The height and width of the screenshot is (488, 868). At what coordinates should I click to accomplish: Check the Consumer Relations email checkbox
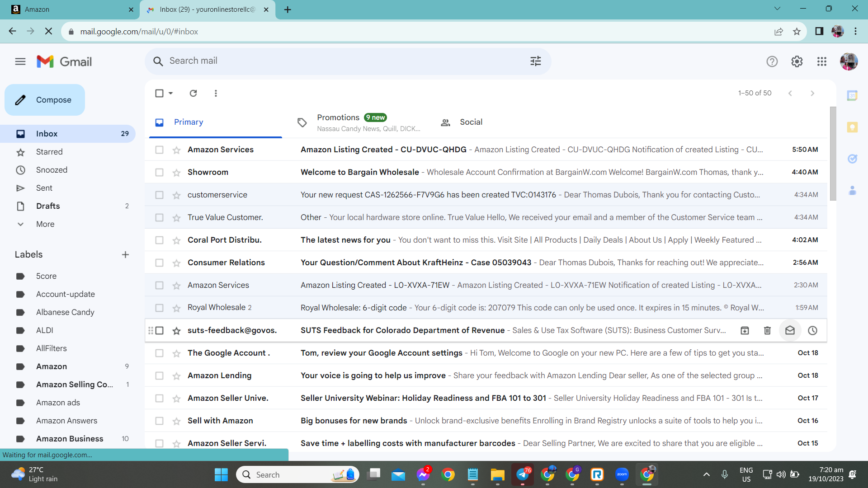coord(159,263)
